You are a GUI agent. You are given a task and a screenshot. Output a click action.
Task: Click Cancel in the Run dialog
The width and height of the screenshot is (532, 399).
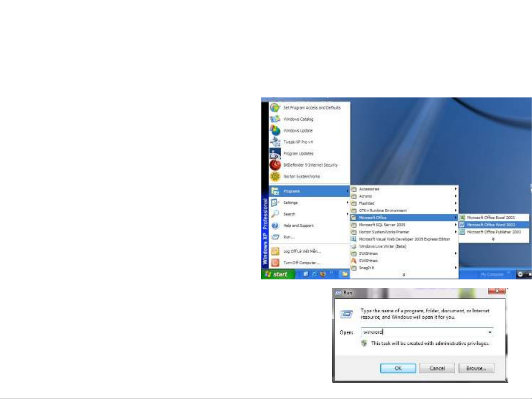pos(437,368)
